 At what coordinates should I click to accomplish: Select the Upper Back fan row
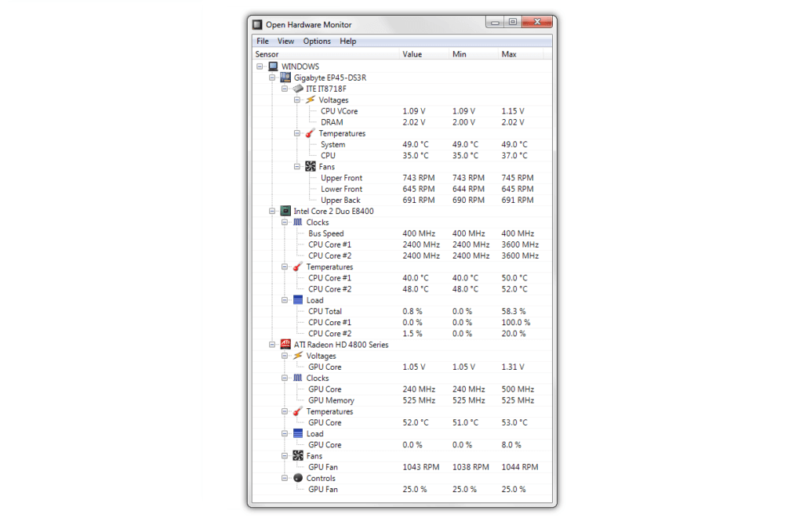coord(402,200)
